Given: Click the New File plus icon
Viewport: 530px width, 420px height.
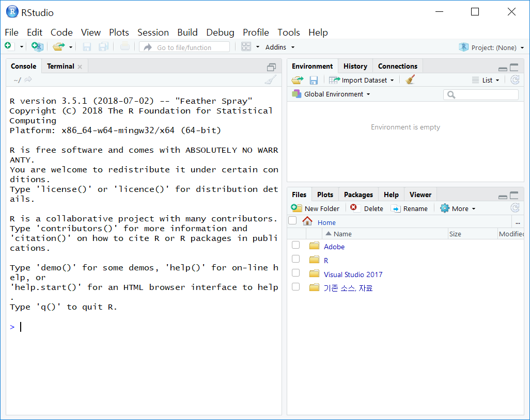Looking at the screenshot, I should click(x=8, y=46).
